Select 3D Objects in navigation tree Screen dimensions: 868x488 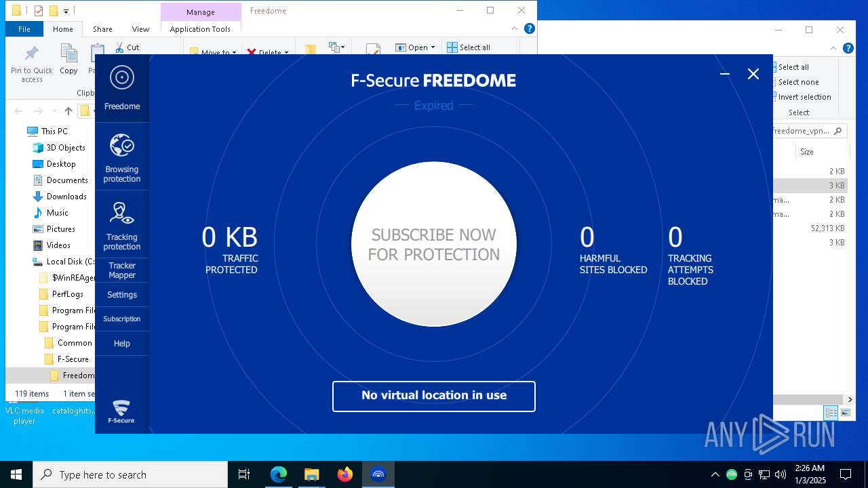66,148
